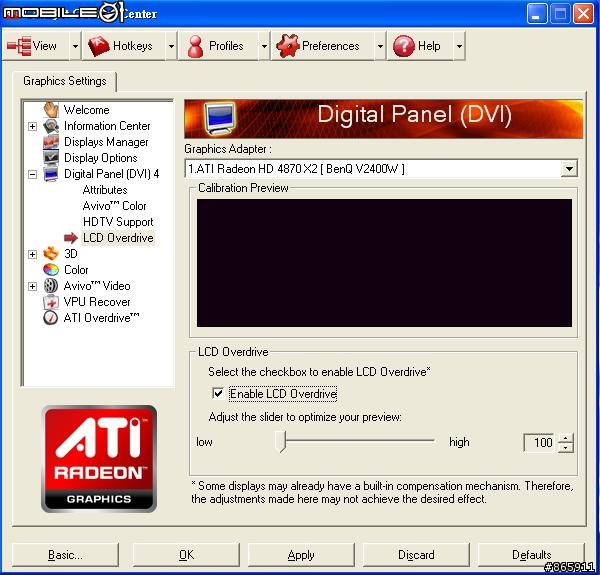Open the Hotkeys menu button
Screen dimensions: 600x575
click(124, 46)
